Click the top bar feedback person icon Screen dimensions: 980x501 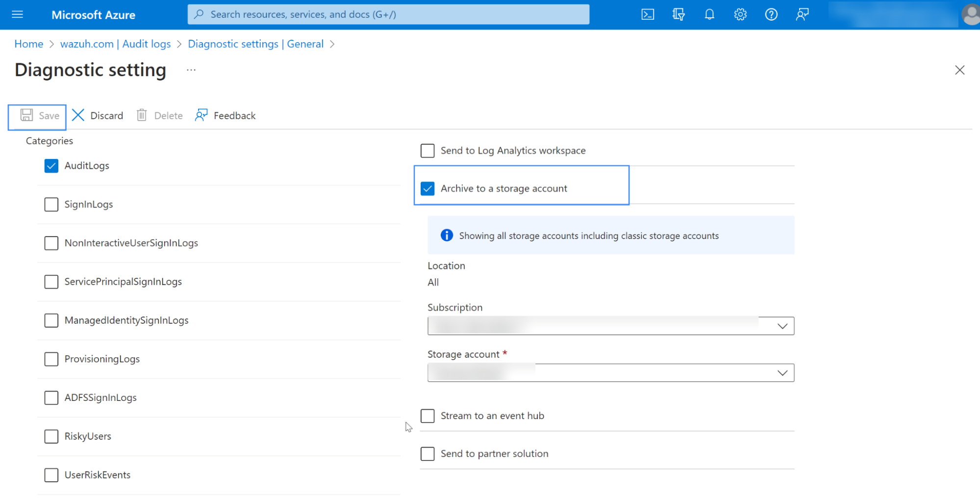point(802,15)
